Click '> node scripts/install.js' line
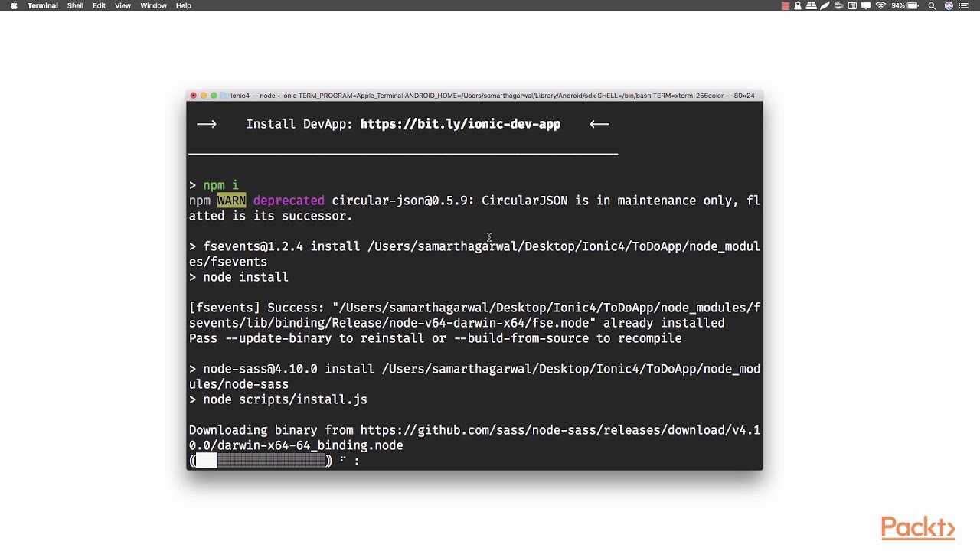 point(278,399)
